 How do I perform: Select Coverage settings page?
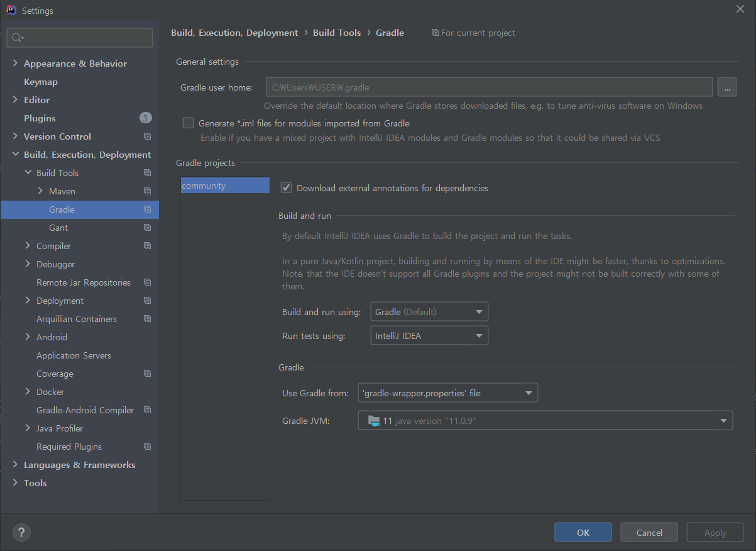tap(55, 374)
